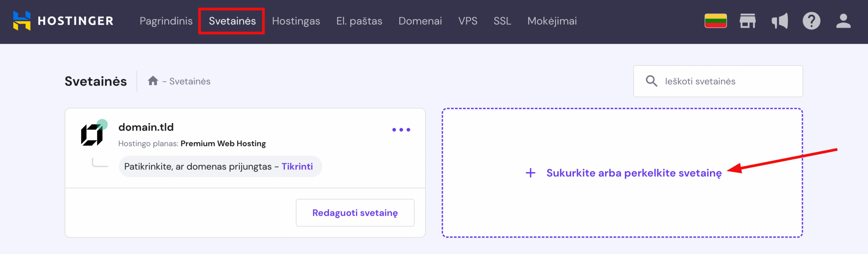Click the plus icon to add website
Screen dimensions: 868x254
pyautogui.click(x=530, y=173)
